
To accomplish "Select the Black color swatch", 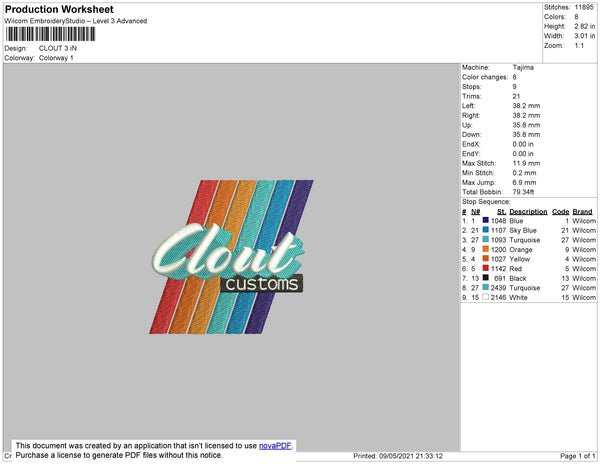I will [486, 278].
